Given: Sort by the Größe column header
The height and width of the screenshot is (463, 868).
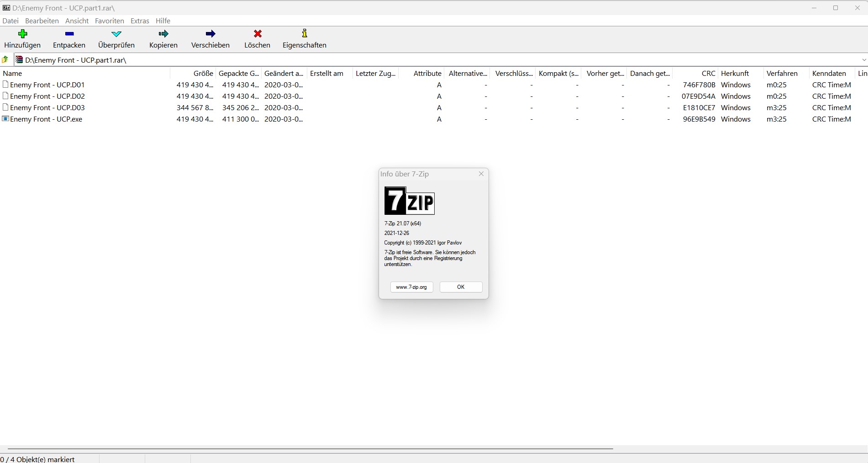Looking at the screenshot, I should (193, 73).
